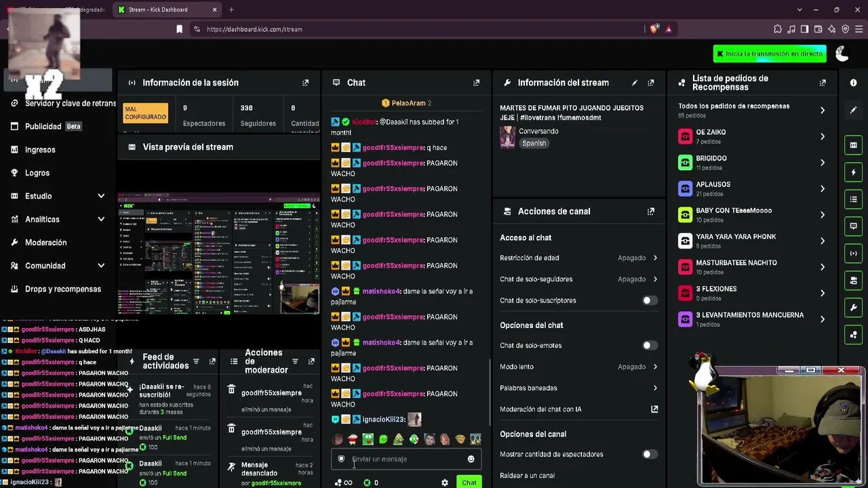Toggle wrench stream info widget in sidebar
Screen dimensions: 868x488
click(x=853, y=308)
